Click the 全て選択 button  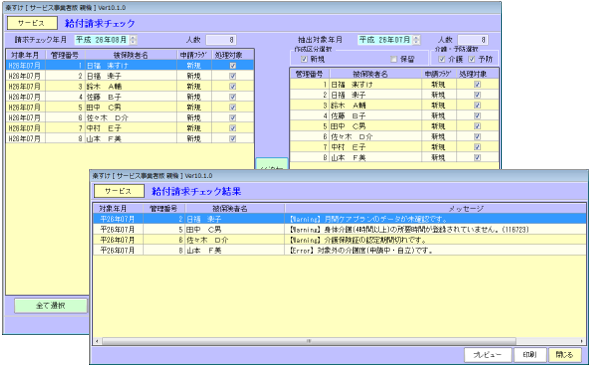pyautogui.click(x=51, y=306)
